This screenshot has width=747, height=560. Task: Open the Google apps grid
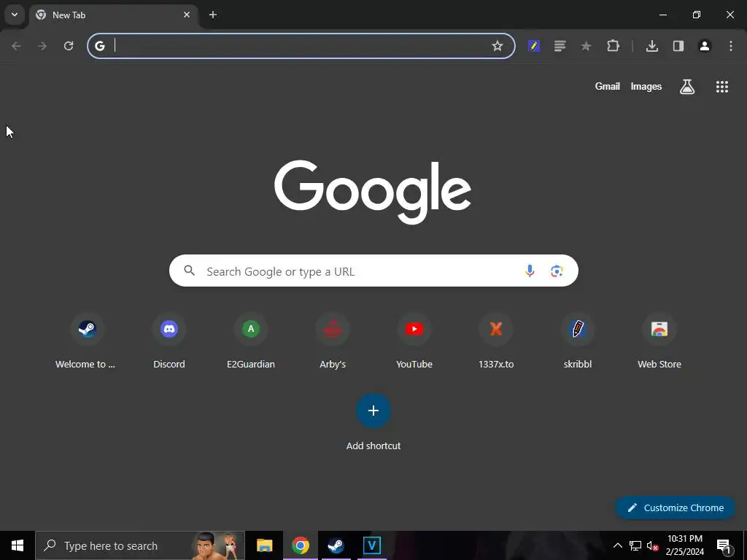pos(722,86)
